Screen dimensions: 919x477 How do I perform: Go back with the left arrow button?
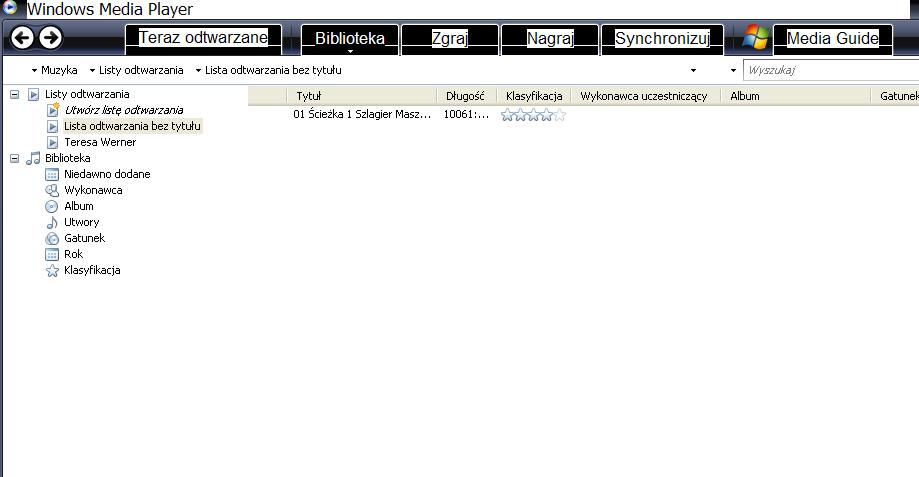pos(22,38)
